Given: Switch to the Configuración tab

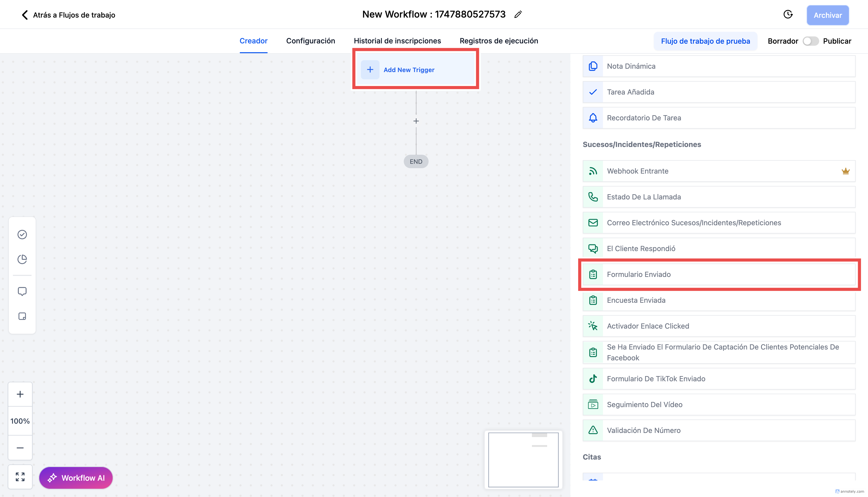Looking at the screenshot, I should (x=310, y=41).
